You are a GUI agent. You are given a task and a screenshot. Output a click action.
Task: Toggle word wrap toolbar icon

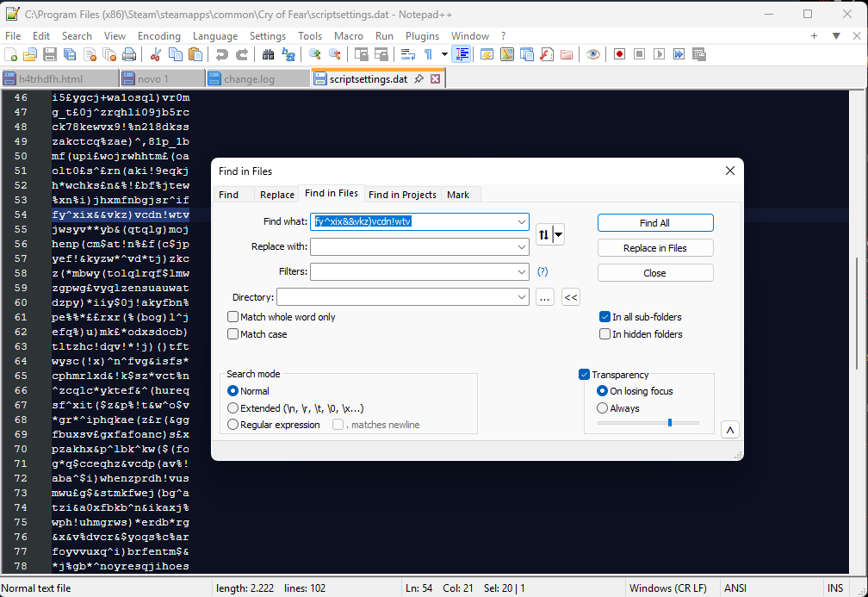coord(408,54)
